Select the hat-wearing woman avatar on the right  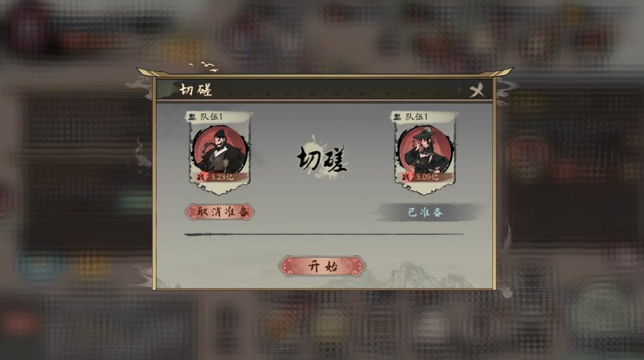[x=425, y=151]
